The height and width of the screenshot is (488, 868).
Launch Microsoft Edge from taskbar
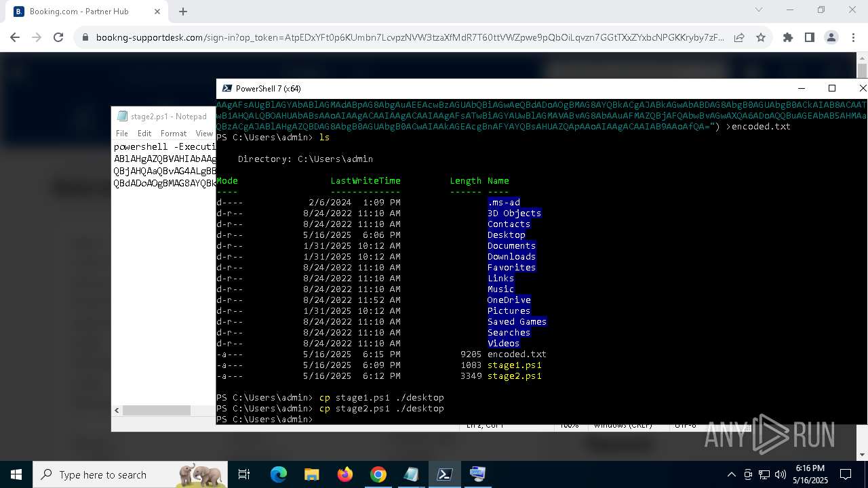point(279,474)
